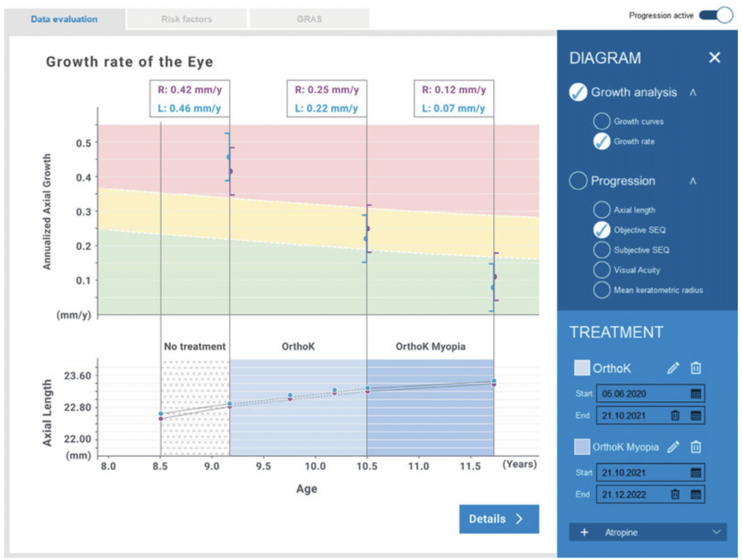Select the Growth rate radio option
Viewport: 742px width, 560px height.
[602, 141]
